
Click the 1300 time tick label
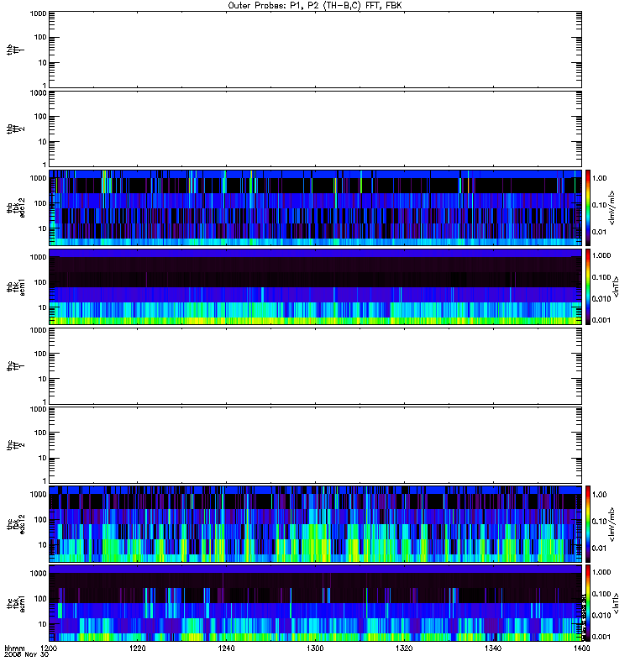[x=316, y=648]
